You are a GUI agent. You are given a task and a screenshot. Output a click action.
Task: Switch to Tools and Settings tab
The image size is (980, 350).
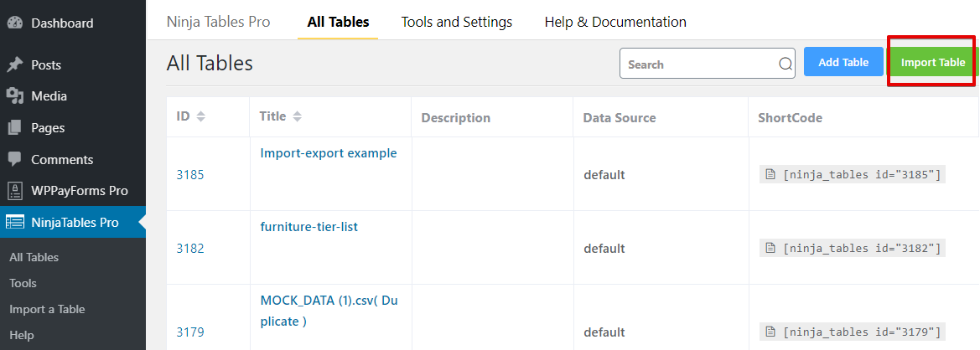click(457, 22)
